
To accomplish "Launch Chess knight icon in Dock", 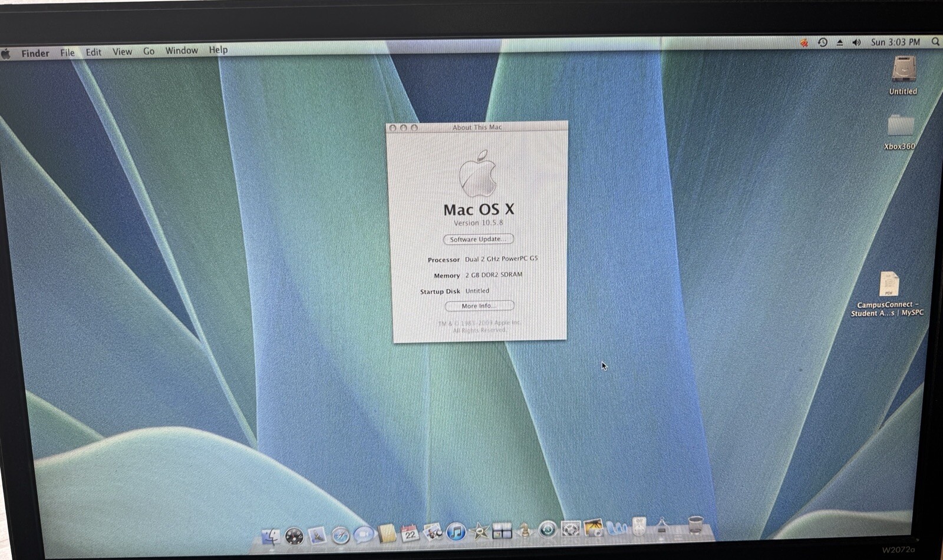I will click(x=525, y=531).
